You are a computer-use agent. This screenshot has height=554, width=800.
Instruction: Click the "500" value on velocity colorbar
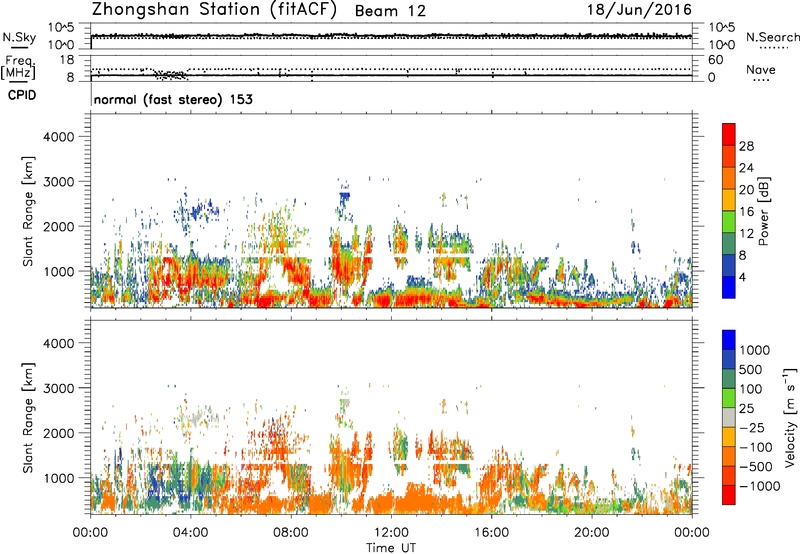pos(751,369)
